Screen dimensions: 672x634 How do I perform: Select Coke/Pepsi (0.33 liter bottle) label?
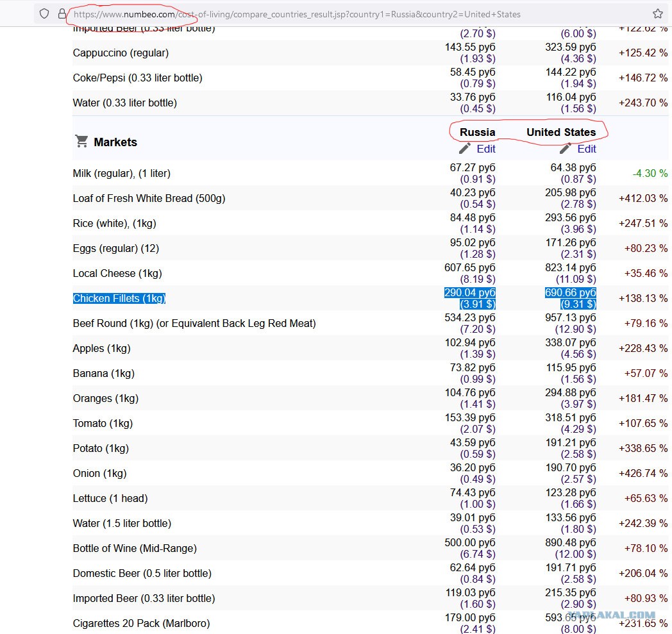138,78
